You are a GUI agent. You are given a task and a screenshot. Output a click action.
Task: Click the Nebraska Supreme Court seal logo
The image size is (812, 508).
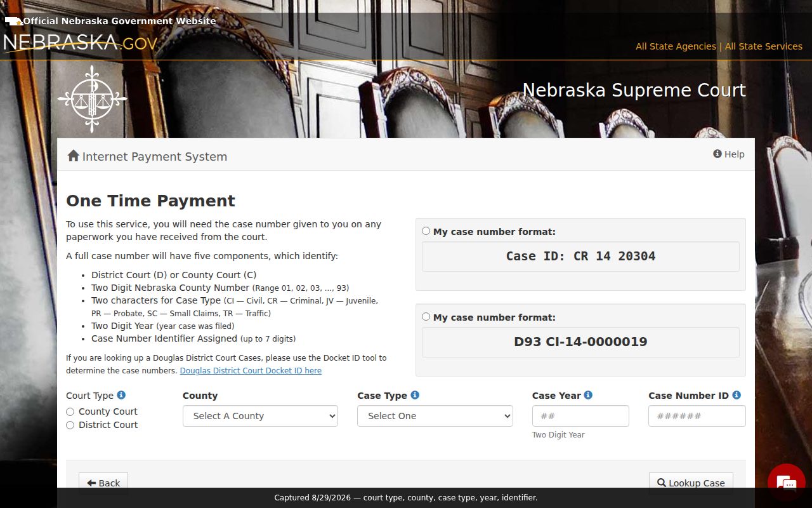[92, 99]
